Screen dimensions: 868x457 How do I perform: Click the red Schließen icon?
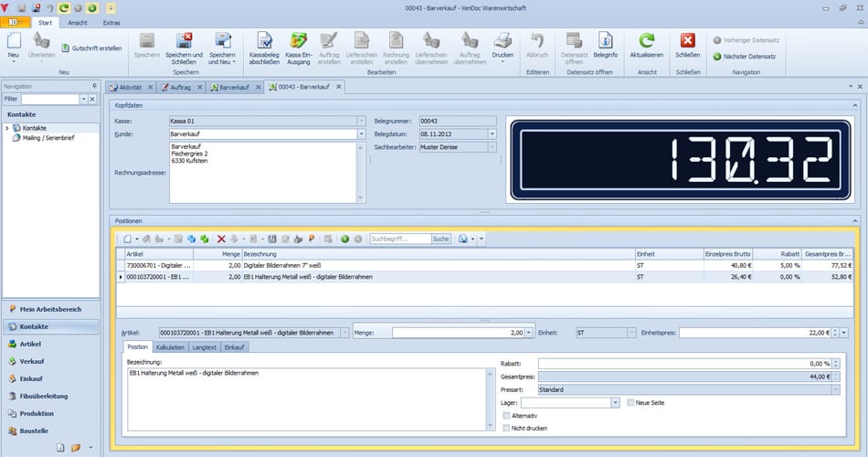click(x=688, y=41)
